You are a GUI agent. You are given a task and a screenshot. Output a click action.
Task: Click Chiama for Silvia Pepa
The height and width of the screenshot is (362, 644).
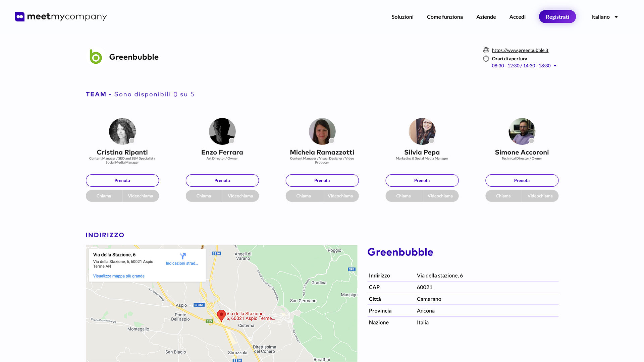click(404, 196)
